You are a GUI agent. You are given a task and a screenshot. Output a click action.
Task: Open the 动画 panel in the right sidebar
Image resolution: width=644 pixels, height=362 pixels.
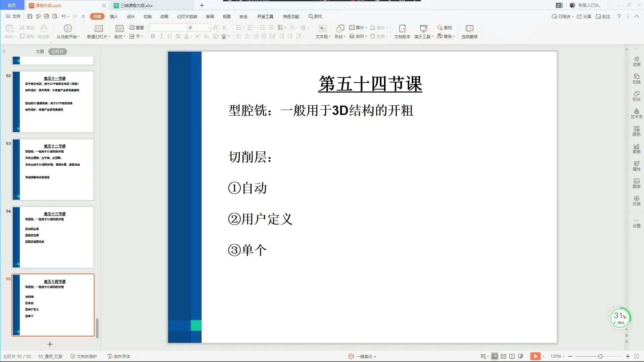[x=636, y=61]
